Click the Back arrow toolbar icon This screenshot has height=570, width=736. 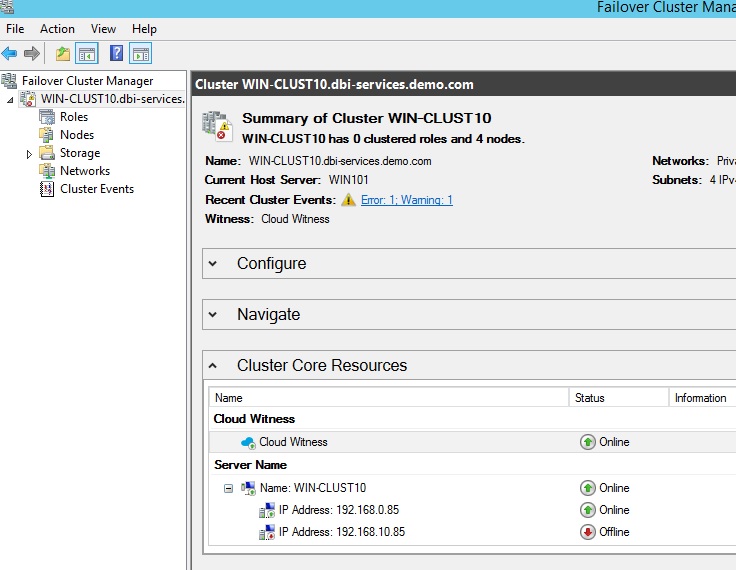pos(9,54)
